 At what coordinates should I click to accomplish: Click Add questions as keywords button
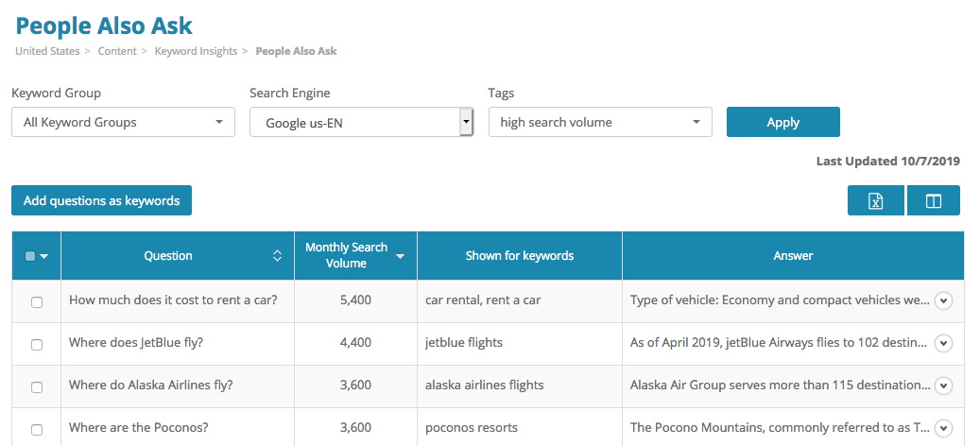[x=101, y=200]
